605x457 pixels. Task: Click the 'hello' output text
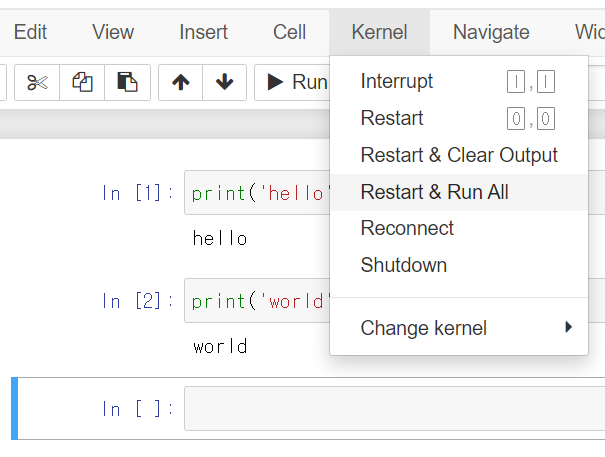pos(220,238)
